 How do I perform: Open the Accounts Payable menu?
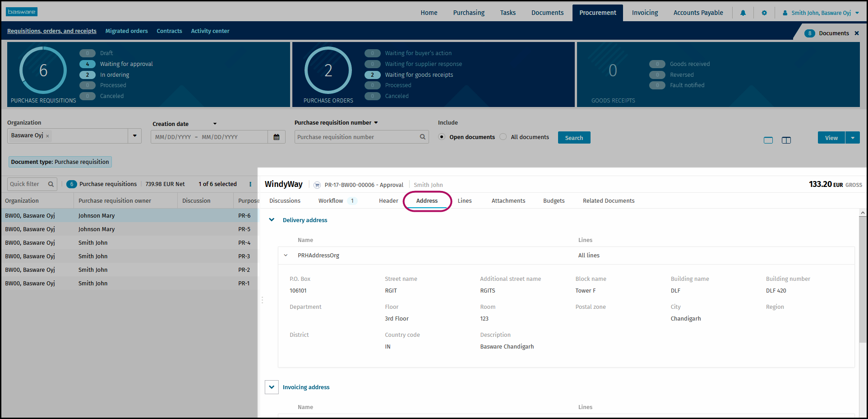[698, 13]
